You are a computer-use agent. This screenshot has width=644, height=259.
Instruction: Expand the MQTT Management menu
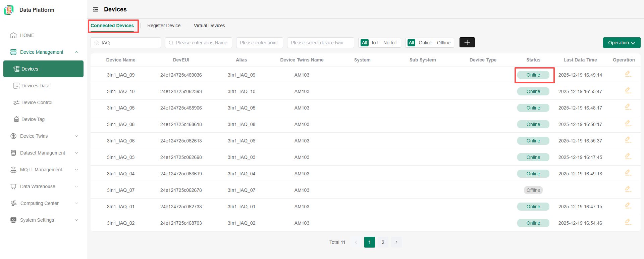coord(41,170)
